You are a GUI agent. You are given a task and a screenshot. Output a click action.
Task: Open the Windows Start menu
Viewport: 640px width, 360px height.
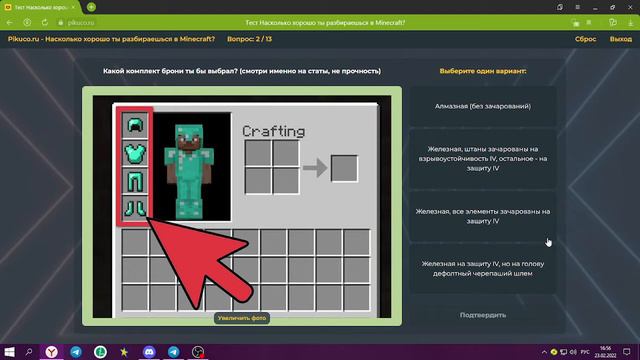[x=9, y=352]
